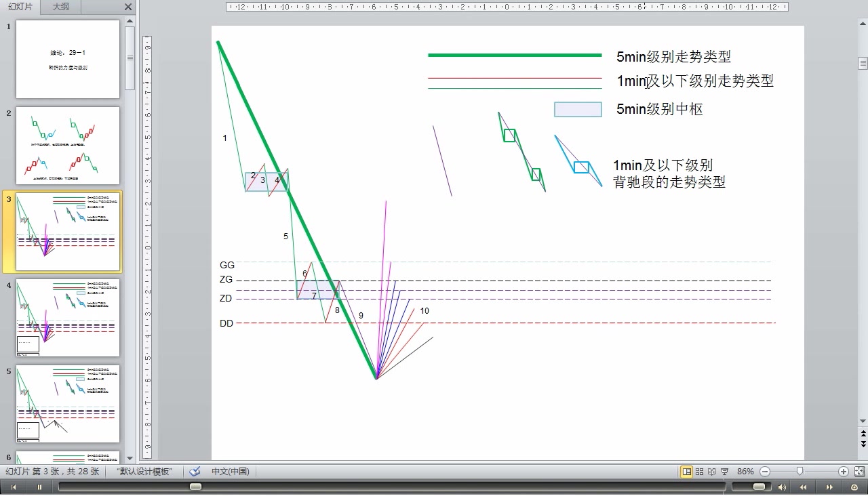The width and height of the screenshot is (868, 496).
Task: Select slide 1 thumbnail
Action: click(x=68, y=59)
